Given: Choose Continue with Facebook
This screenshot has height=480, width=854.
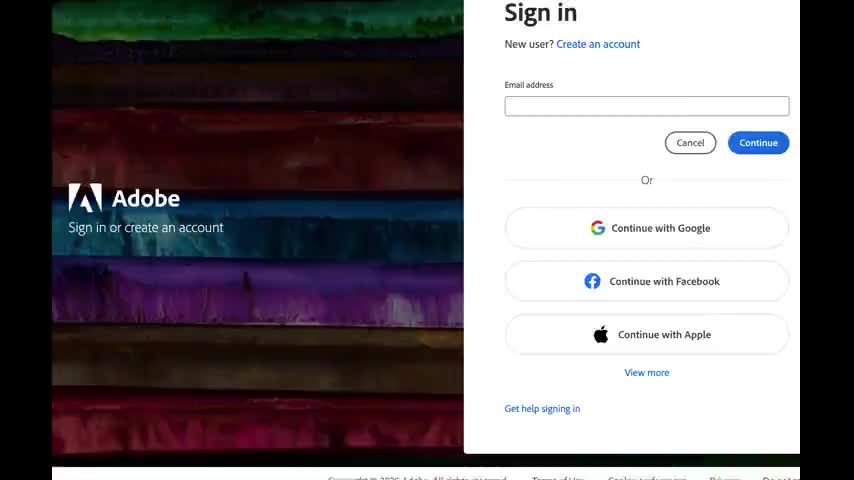Looking at the screenshot, I should click(x=646, y=281).
